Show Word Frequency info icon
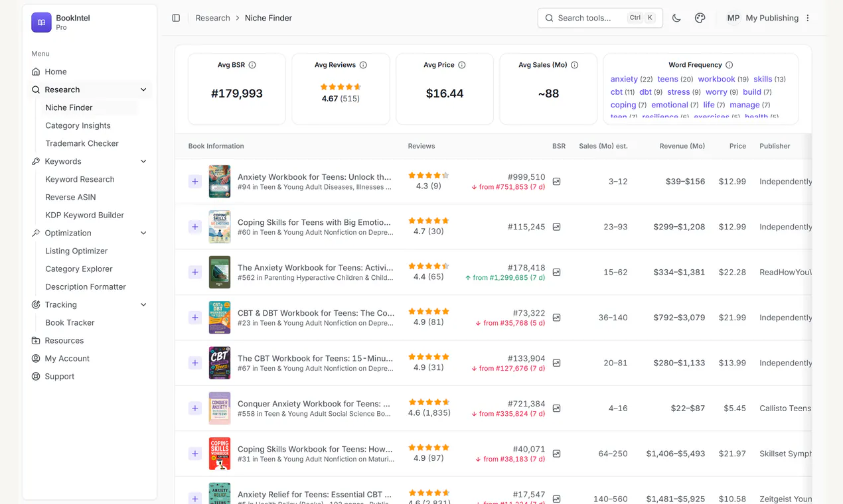843x504 pixels. [729, 65]
